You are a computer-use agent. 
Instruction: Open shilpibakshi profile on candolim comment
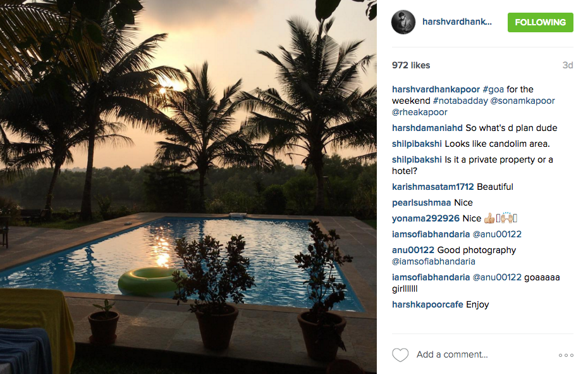click(x=417, y=144)
